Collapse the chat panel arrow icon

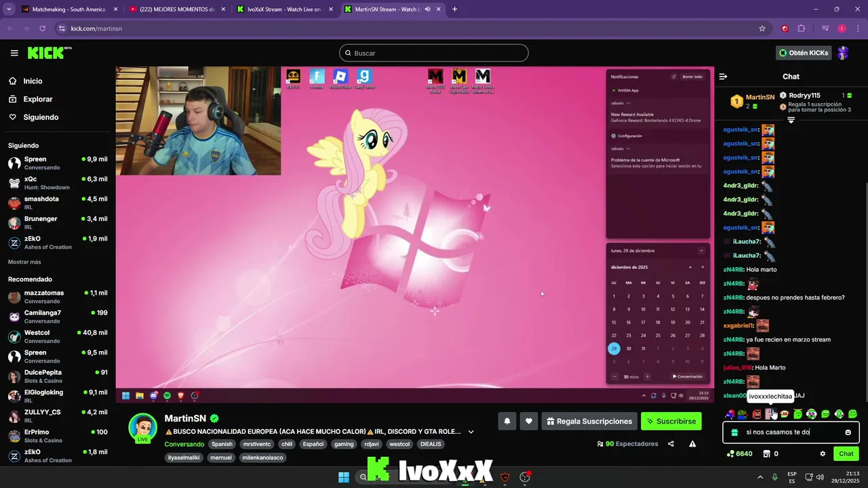click(723, 77)
